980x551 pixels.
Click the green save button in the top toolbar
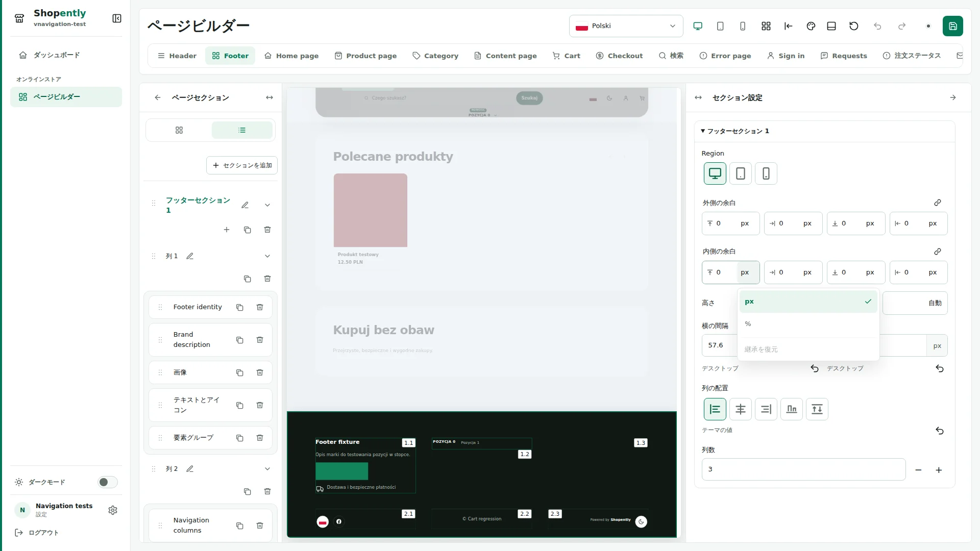[x=952, y=26]
